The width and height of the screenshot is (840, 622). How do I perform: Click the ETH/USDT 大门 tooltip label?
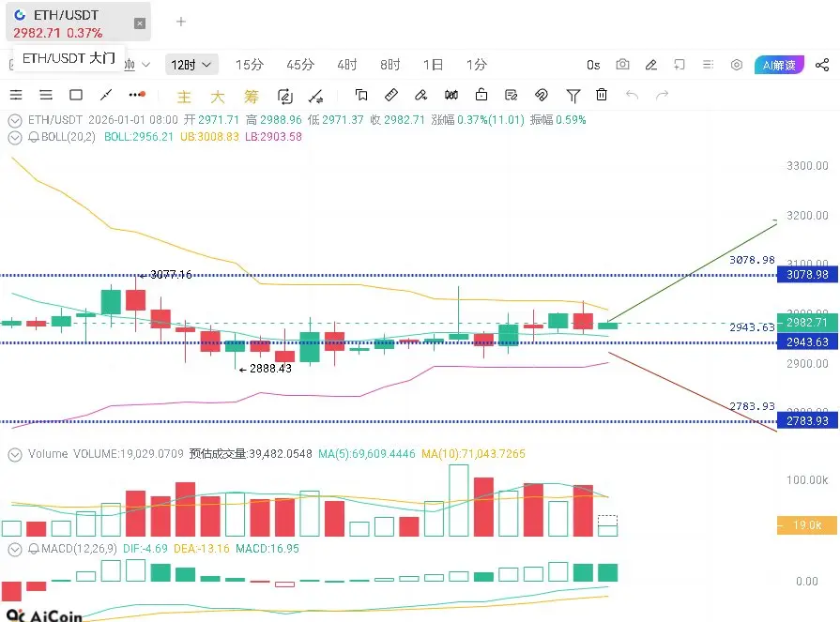pyautogui.click(x=69, y=58)
